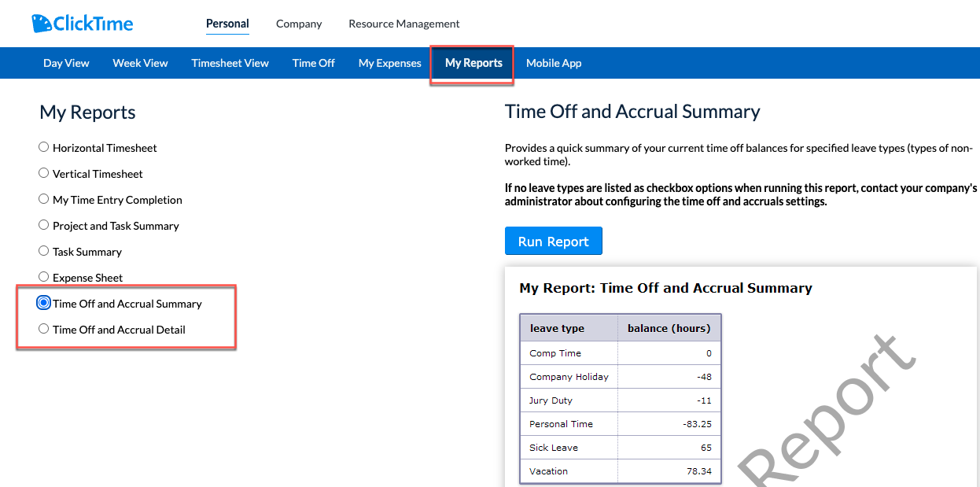Open the Resource Management tab

(x=404, y=24)
